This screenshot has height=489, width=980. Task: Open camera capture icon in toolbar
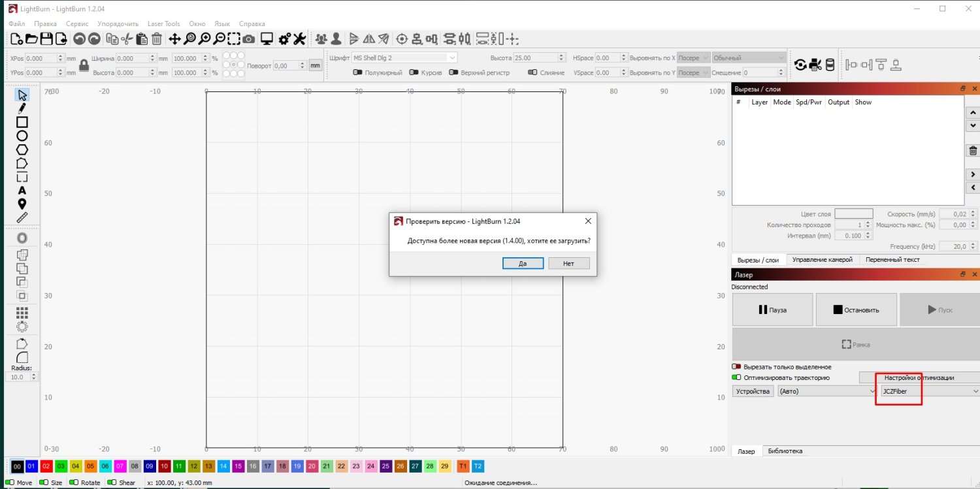click(249, 39)
